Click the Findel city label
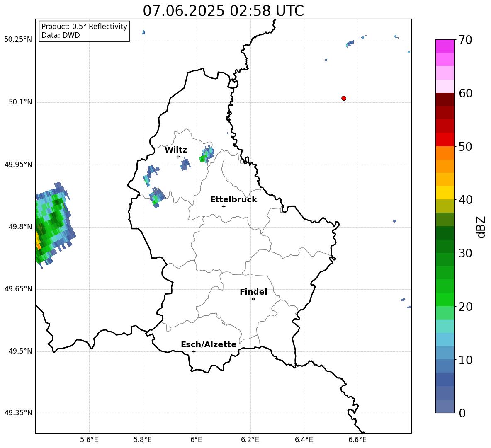Screen dimensions: 491x448 (253, 292)
